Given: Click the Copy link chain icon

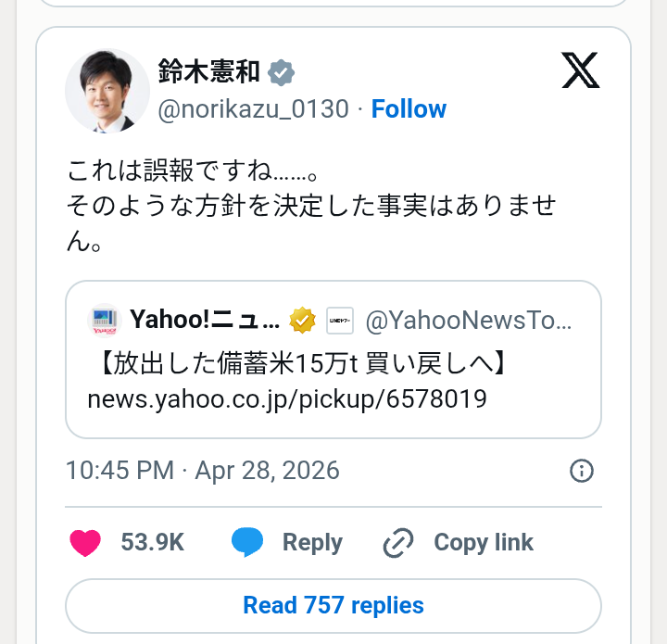Looking at the screenshot, I should point(398,542).
